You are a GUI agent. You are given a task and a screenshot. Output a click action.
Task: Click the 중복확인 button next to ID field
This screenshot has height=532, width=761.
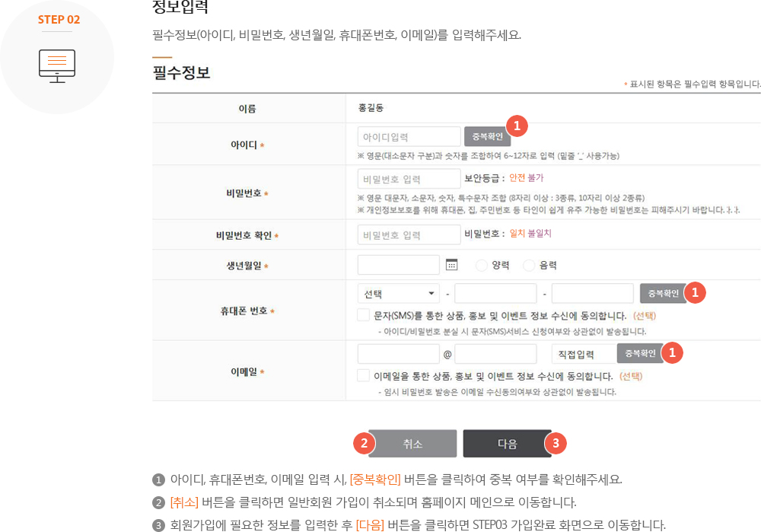point(488,136)
